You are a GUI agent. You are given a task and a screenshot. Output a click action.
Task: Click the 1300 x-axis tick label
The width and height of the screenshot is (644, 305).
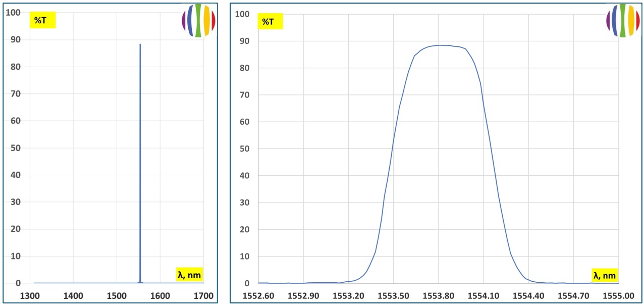coord(31,295)
